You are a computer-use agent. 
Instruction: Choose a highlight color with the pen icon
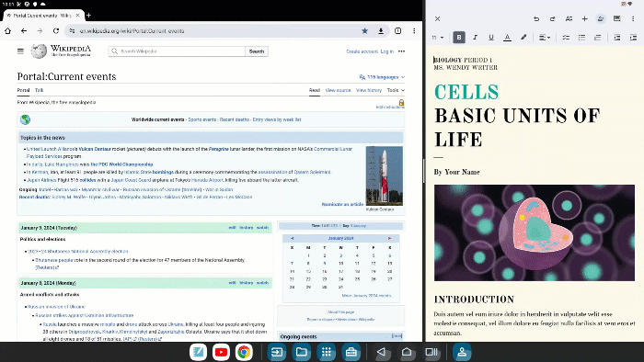point(523,38)
